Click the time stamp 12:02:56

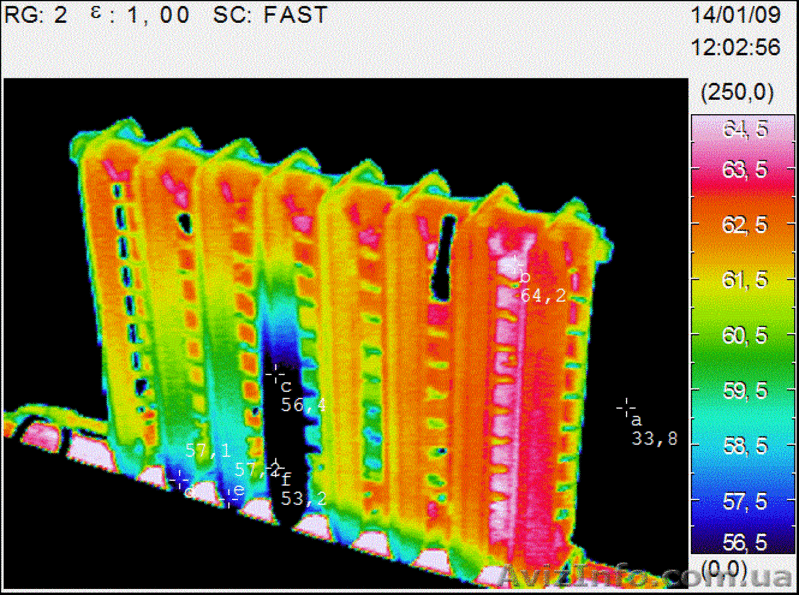(735, 47)
